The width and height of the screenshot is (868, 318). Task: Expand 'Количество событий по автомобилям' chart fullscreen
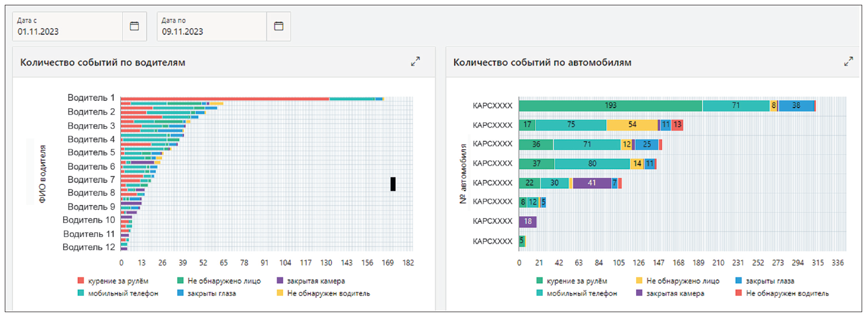pos(848,62)
